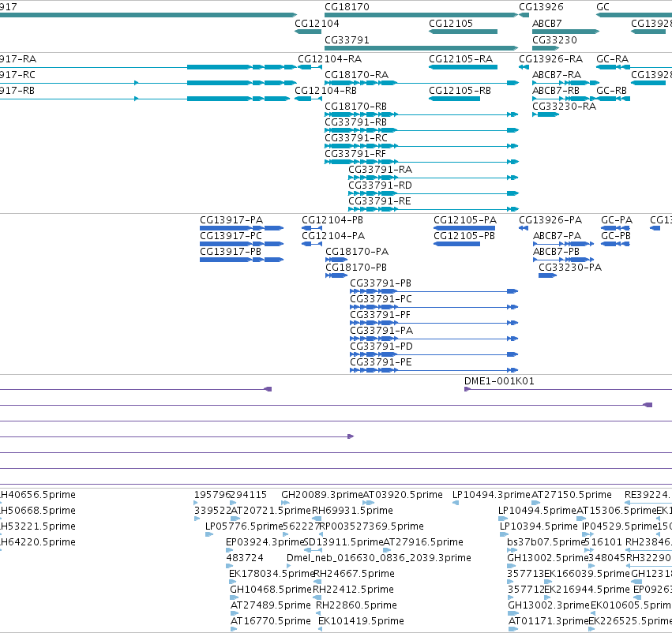Click transcript CG12105-RB label
672x633 pixels.
tap(460, 90)
